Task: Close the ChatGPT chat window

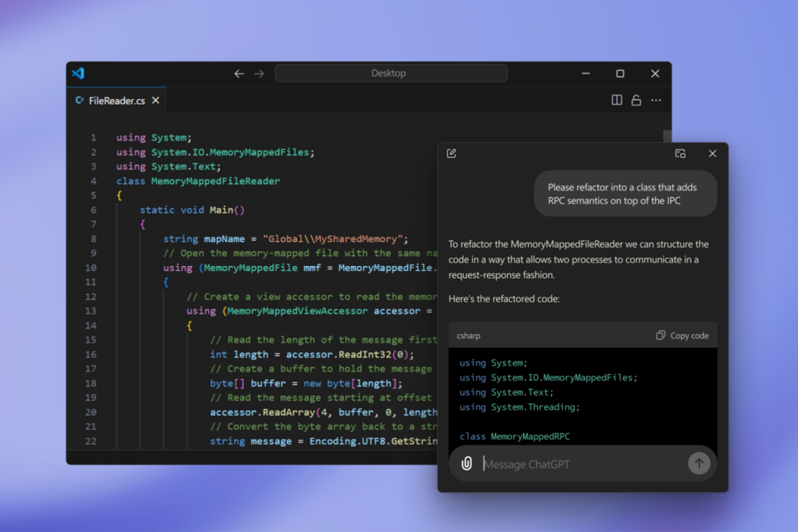Action: (x=712, y=153)
